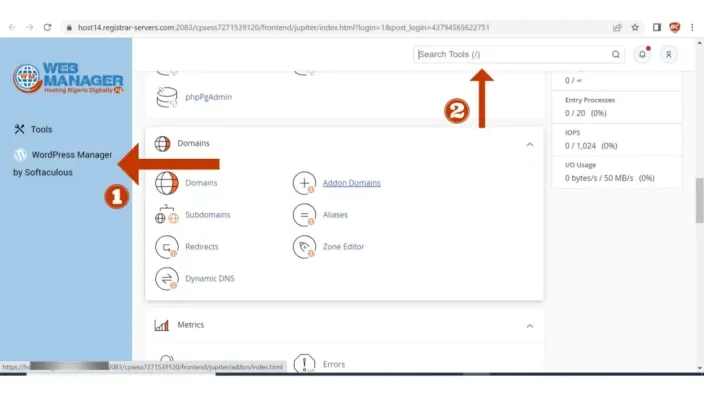Click the notifications bell icon

(x=642, y=54)
